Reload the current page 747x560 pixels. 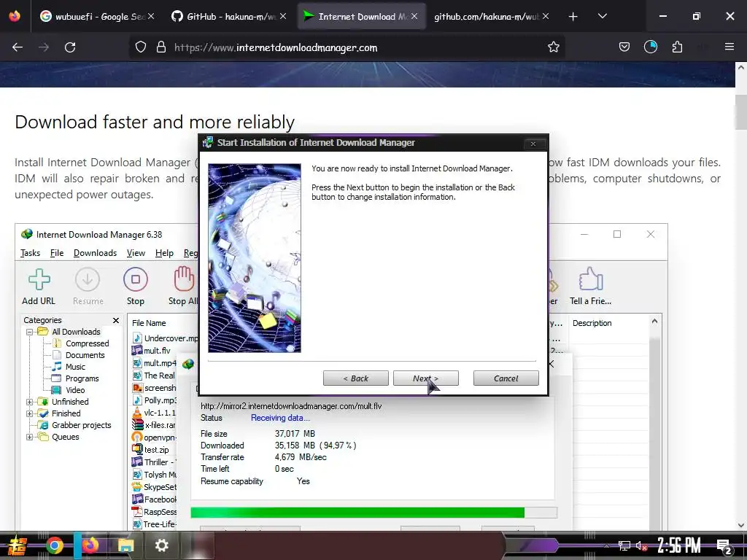pos(70,47)
